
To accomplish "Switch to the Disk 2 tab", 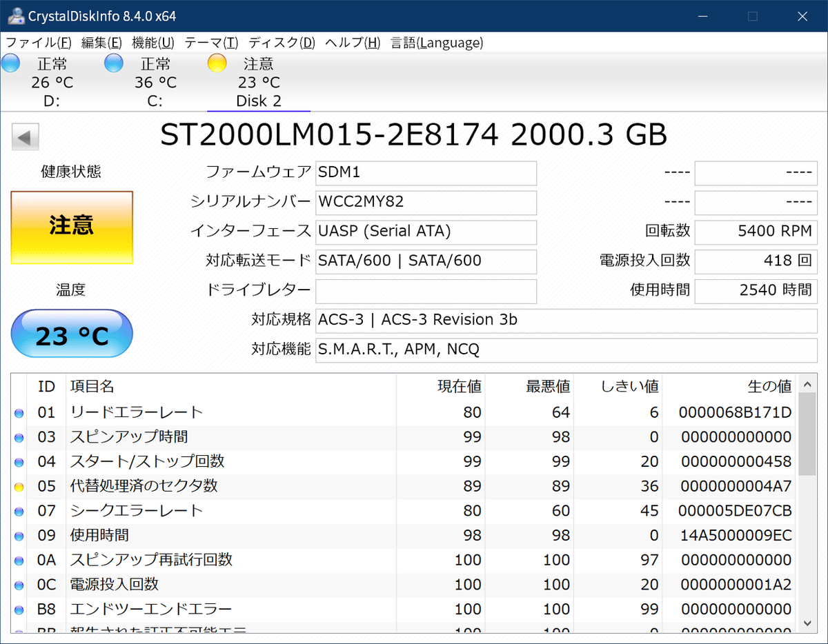I will coord(259,83).
